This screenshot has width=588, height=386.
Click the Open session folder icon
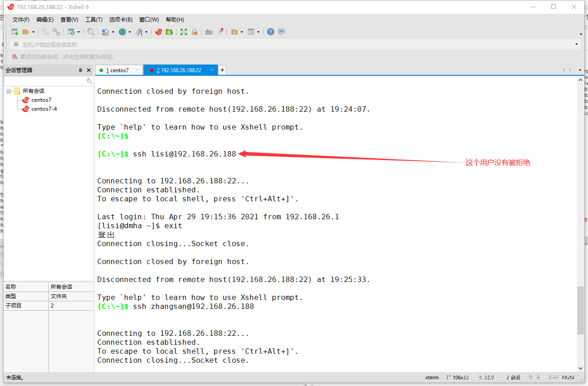(x=26, y=32)
